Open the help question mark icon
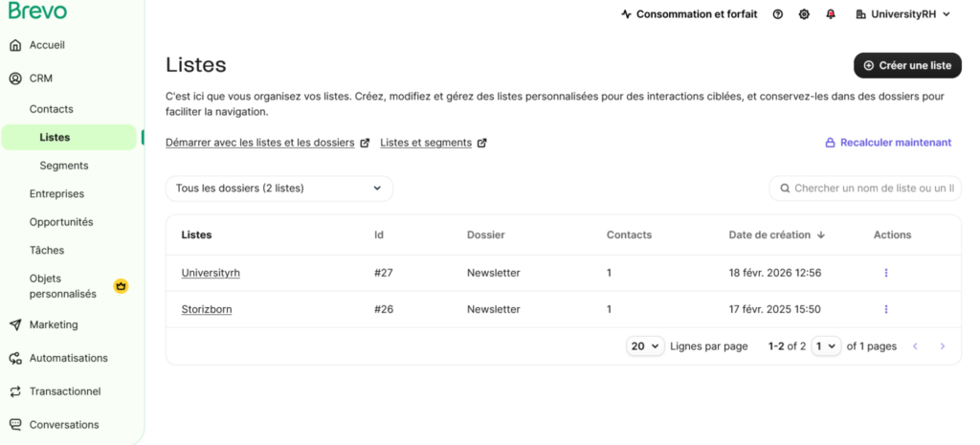The image size is (980, 445). [777, 14]
